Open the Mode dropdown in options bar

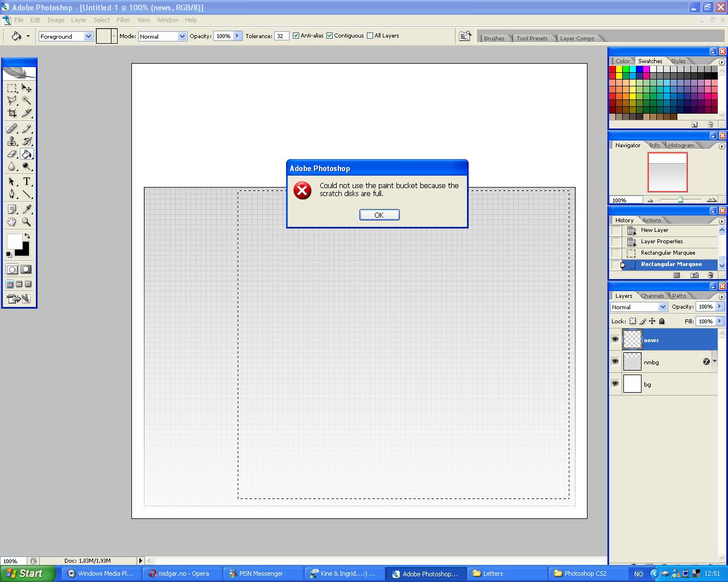(182, 36)
